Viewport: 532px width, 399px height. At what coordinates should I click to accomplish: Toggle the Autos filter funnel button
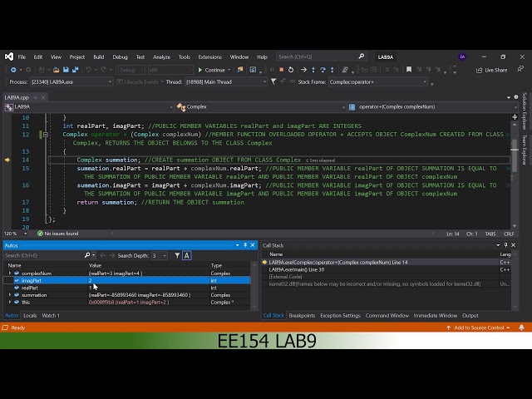(177, 255)
